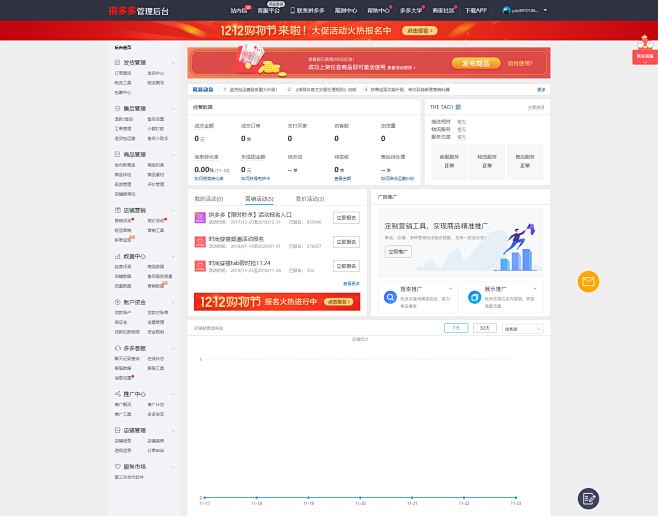
Task: Click the 数据中心 chart icon
Action: (118, 256)
